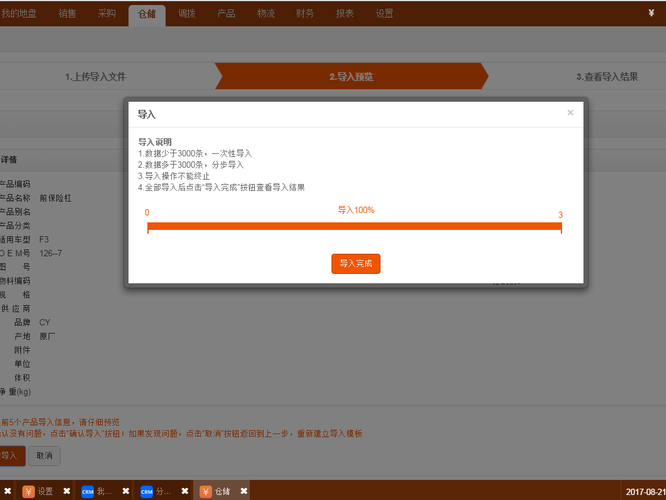
Task: Click the progress start value 0
Action: pos(147,212)
